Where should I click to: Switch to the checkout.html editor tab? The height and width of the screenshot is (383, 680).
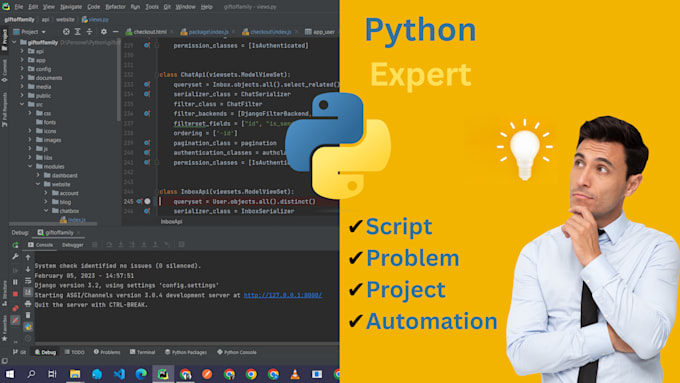(x=146, y=32)
